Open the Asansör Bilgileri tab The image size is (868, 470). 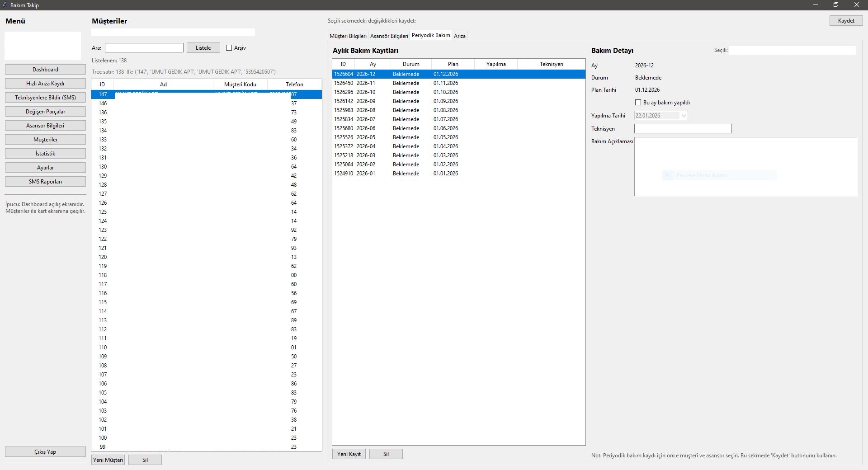389,36
